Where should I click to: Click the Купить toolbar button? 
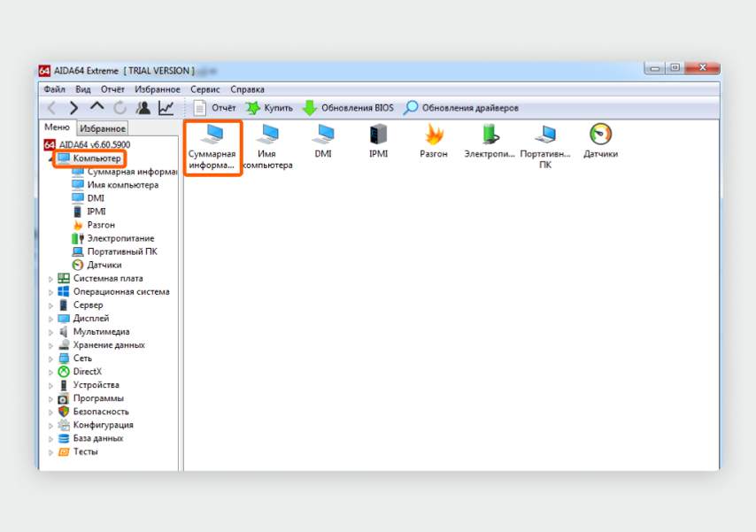point(269,108)
